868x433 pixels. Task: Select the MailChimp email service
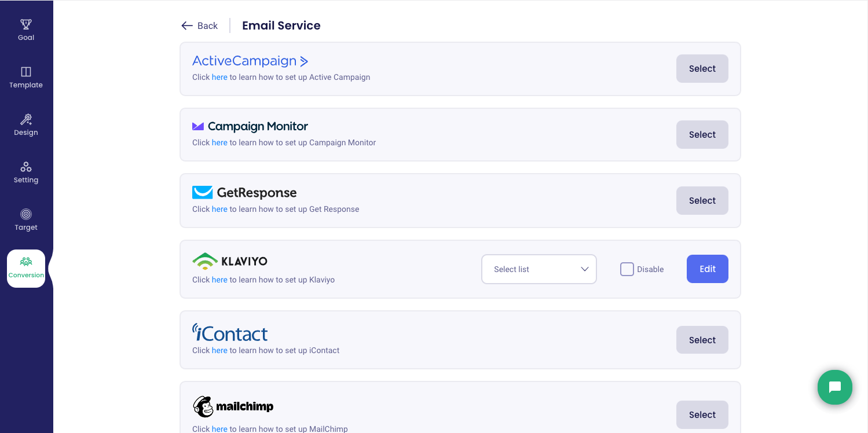click(702, 414)
